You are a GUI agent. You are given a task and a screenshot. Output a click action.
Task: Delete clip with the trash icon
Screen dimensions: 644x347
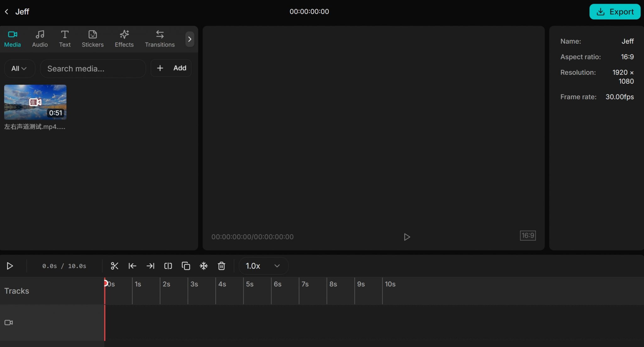(x=221, y=266)
